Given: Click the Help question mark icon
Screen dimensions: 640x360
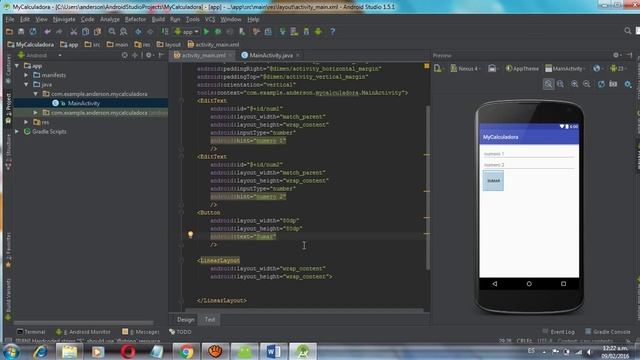Looking at the screenshot, I should [x=333, y=31].
